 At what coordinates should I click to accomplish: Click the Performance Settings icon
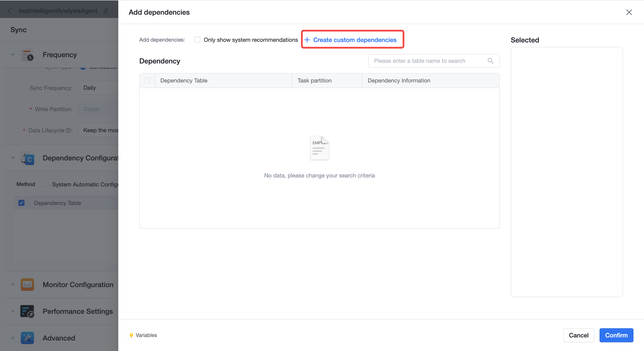tap(27, 311)
